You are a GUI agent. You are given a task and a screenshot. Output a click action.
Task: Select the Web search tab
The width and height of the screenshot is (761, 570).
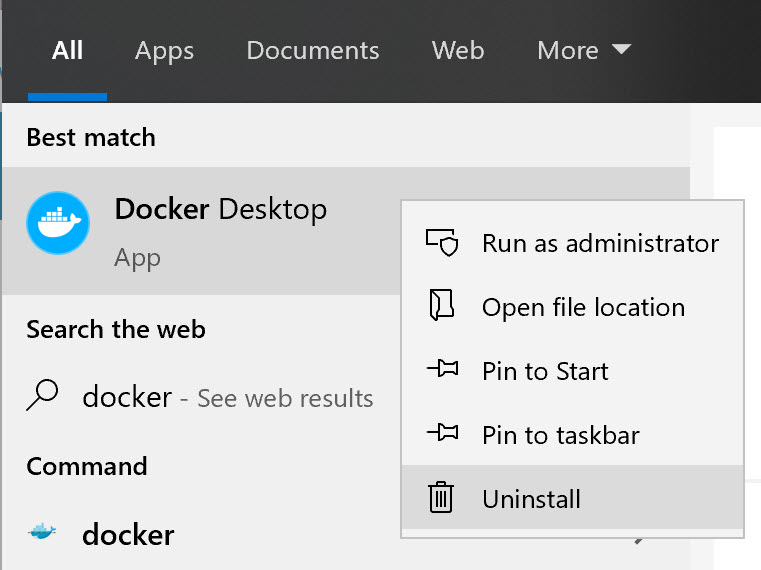click(458, 50)
